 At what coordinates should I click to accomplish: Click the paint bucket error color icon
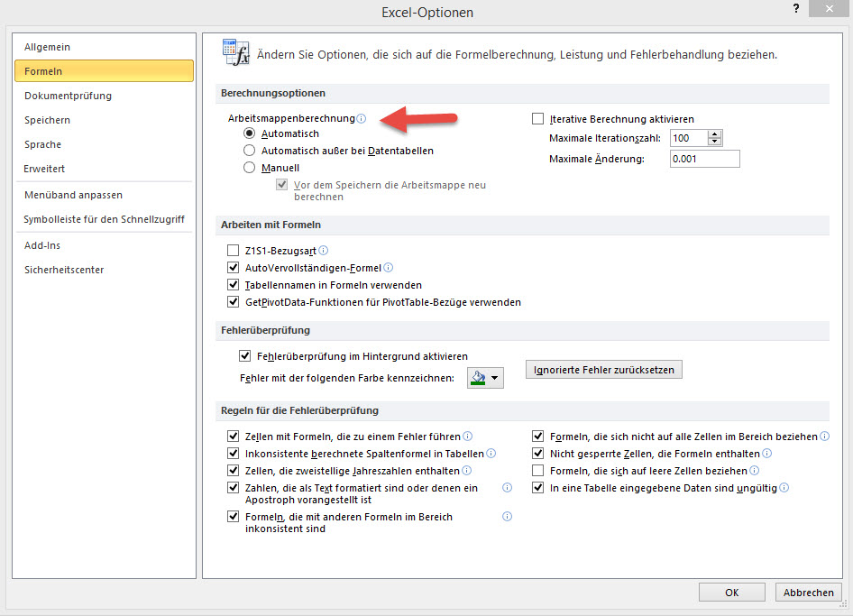point(478,378)
